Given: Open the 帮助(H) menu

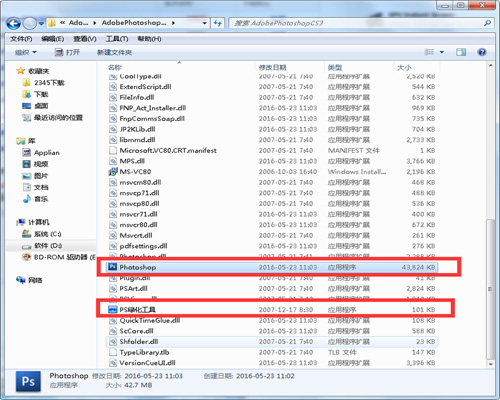Looking at the screenshot, I should pos(149,39).
